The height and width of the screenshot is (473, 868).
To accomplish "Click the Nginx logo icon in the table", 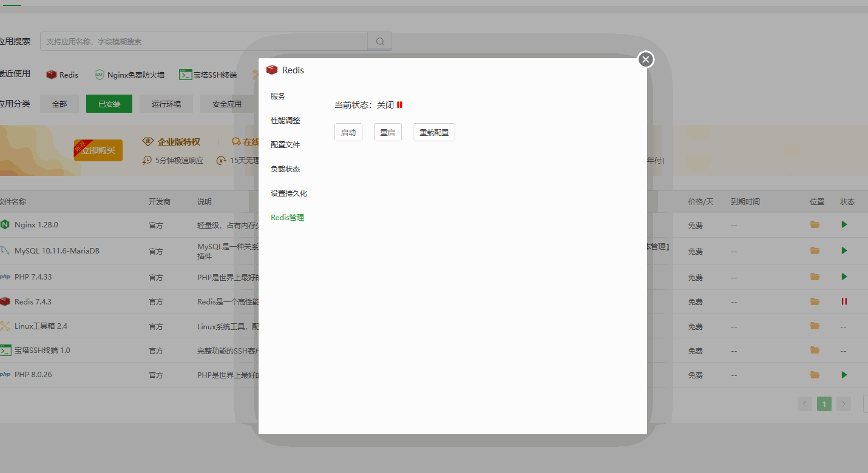I will pyautogui.click(x=5, y=225).
